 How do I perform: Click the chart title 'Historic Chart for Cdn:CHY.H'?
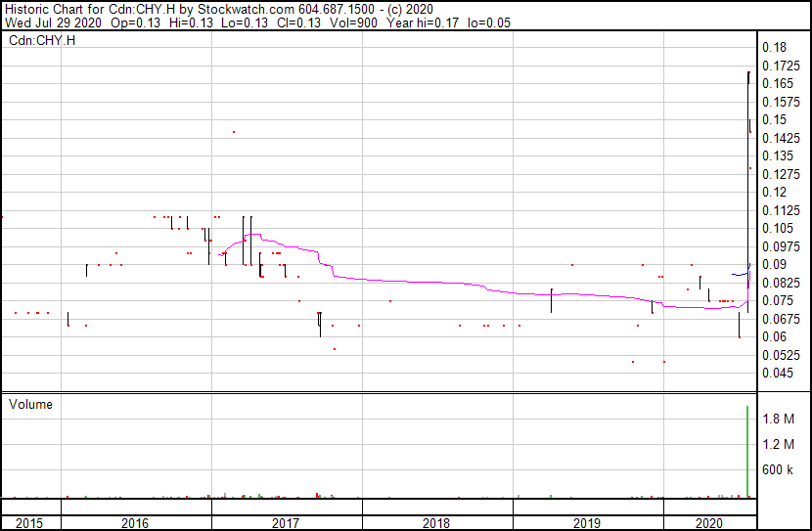pyautogui.click(x=90, y=9)
